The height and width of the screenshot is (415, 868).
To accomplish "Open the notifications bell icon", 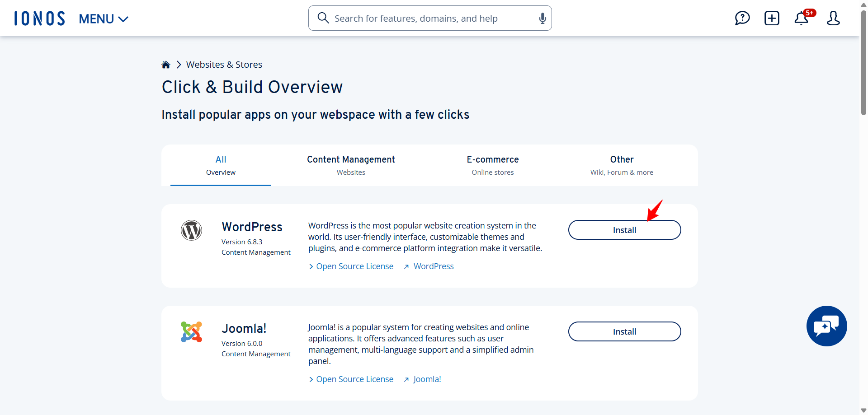I will point(802,18).
